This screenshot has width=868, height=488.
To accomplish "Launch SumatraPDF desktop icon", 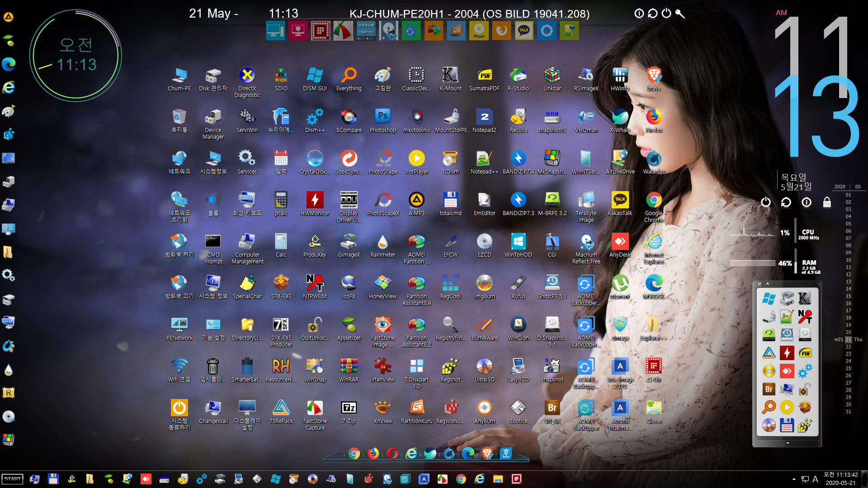I will pos(484,80).
